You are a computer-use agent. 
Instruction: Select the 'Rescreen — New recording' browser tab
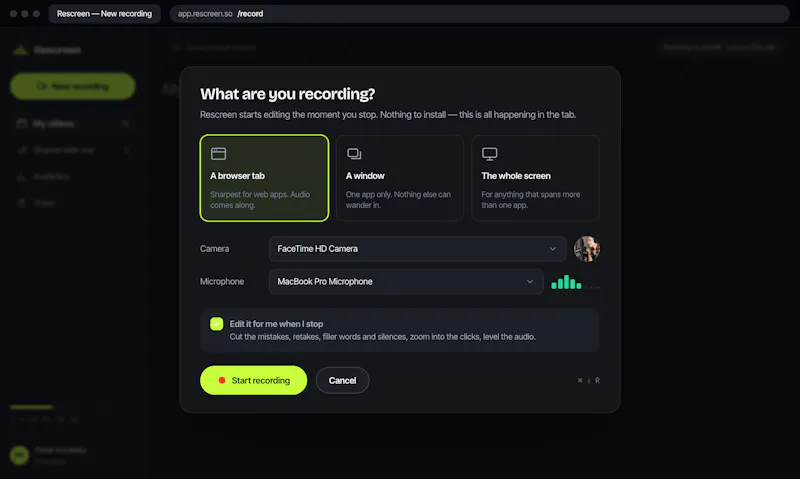(104, 14)
